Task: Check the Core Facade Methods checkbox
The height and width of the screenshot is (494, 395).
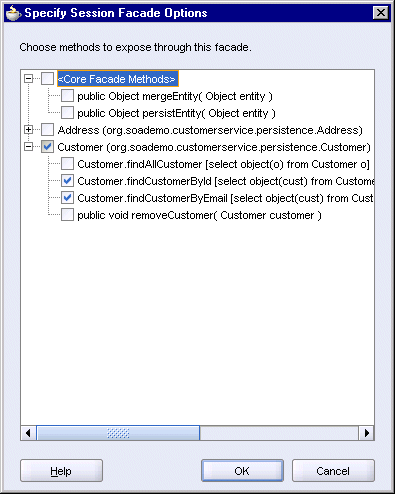Action: tap(47, 79)
